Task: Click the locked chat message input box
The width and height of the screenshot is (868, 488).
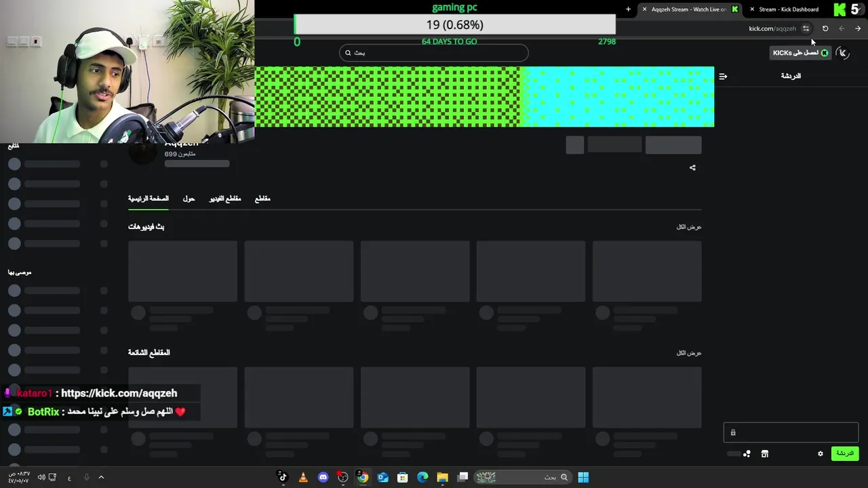Action: click(791, 432)
